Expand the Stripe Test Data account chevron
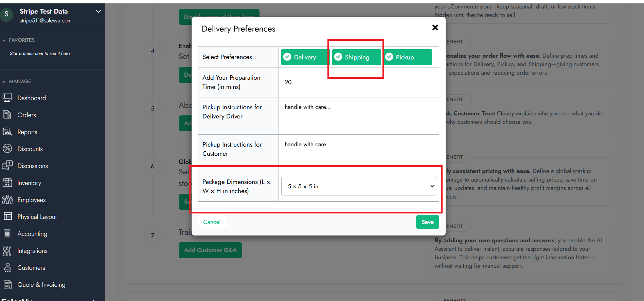 99,12
